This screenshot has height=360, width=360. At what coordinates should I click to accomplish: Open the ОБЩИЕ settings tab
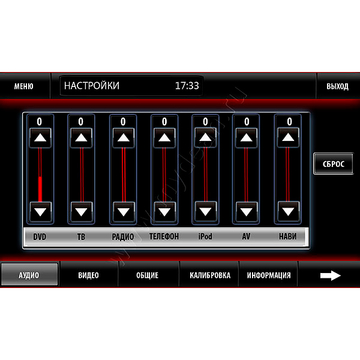pyautogui.click(x=147, y=275)
